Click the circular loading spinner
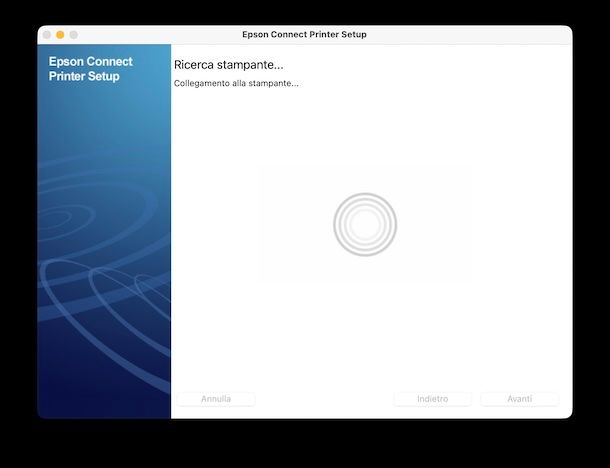 (x=365, y=224)
